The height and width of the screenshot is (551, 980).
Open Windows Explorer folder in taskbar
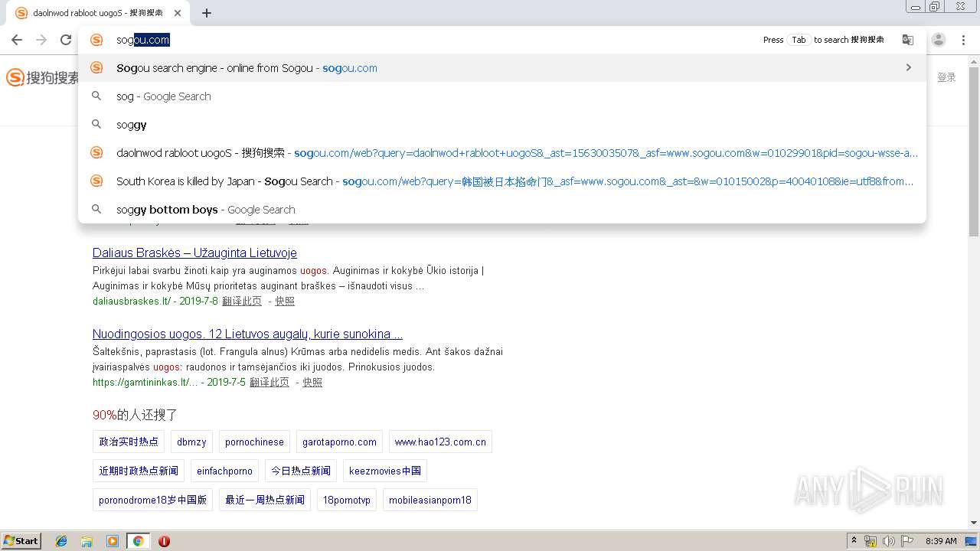tap(87, 541)
